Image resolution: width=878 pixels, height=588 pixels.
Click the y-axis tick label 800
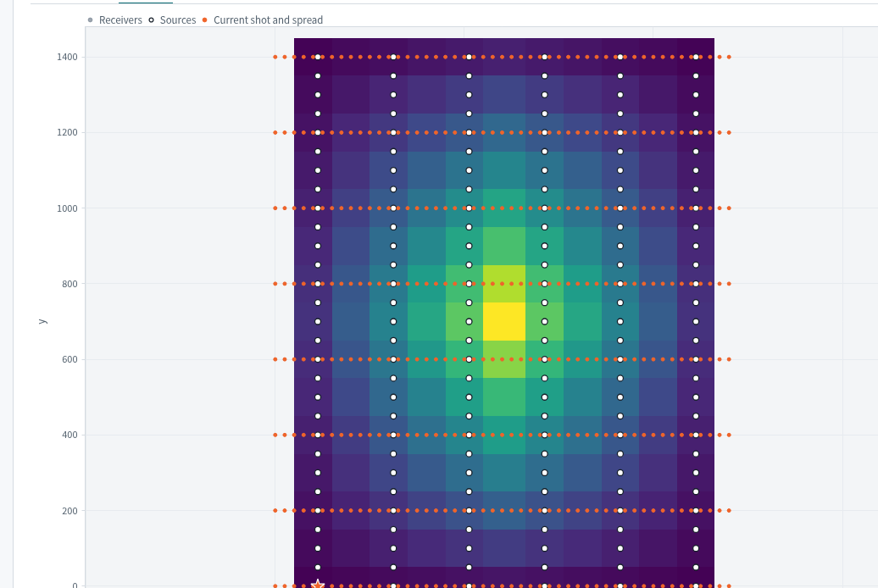click(x=70, y=284)
